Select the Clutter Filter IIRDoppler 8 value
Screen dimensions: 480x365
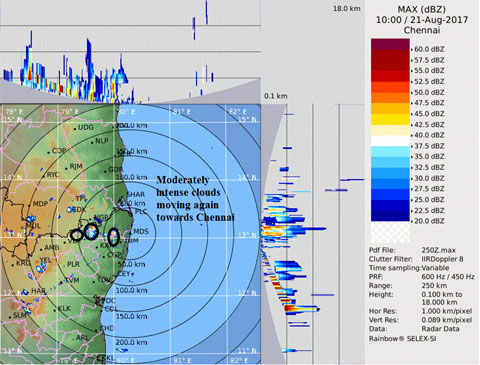442,259
